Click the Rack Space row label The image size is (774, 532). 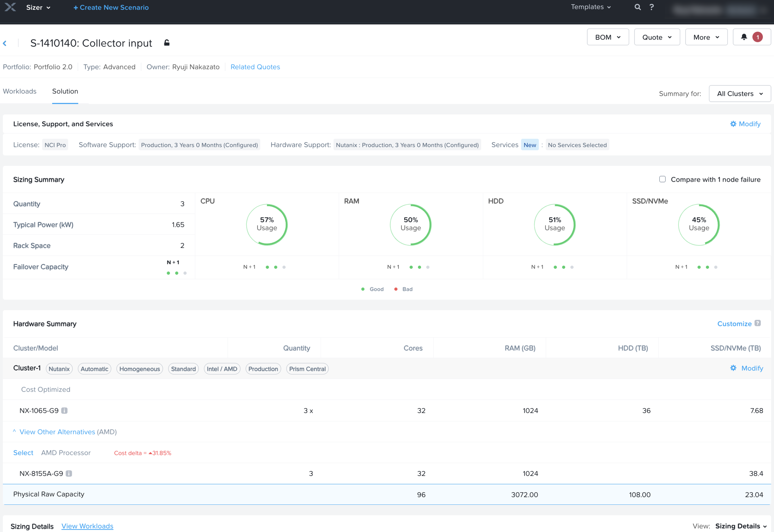point(32,246)
